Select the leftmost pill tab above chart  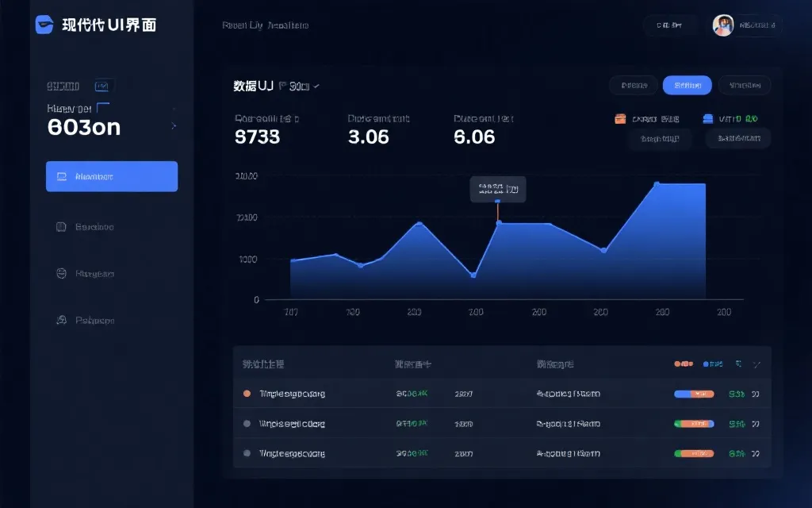(633, 85)
